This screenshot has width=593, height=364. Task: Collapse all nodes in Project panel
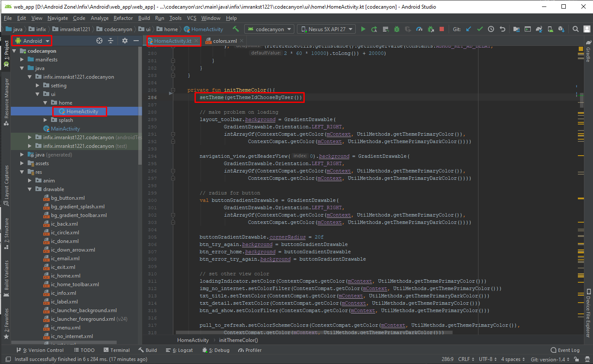tap(112, 41)
